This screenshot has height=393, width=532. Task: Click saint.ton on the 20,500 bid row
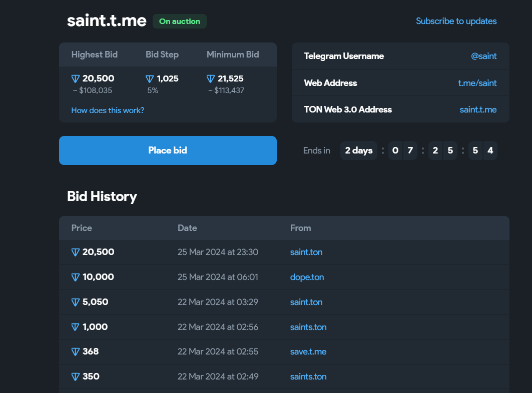[x=306, y=252]
